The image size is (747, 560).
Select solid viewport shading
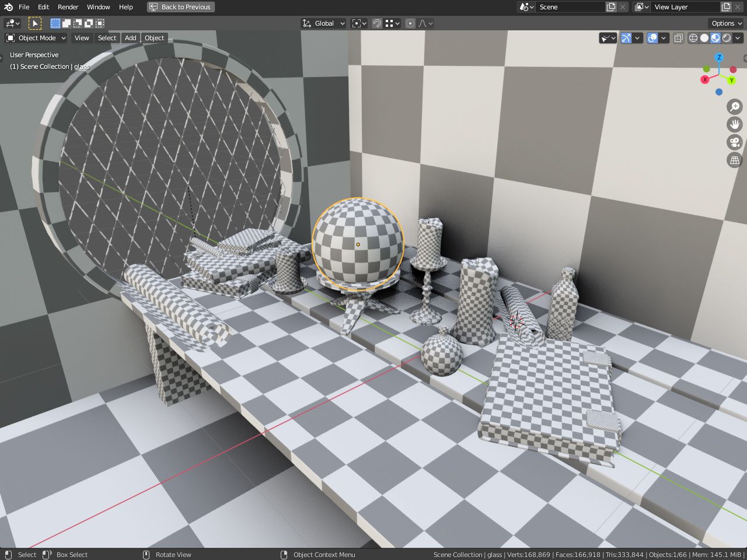click(704, 38)
